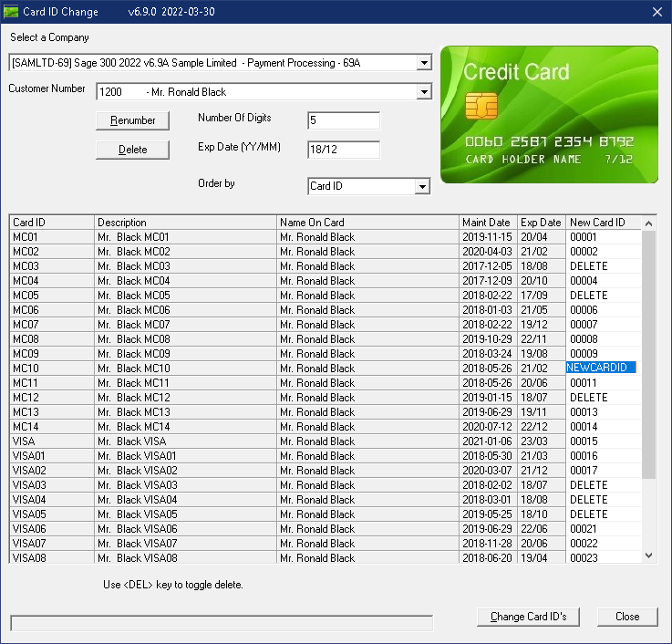
Task: Click the green Credit Card image
Action: [549, 115]
